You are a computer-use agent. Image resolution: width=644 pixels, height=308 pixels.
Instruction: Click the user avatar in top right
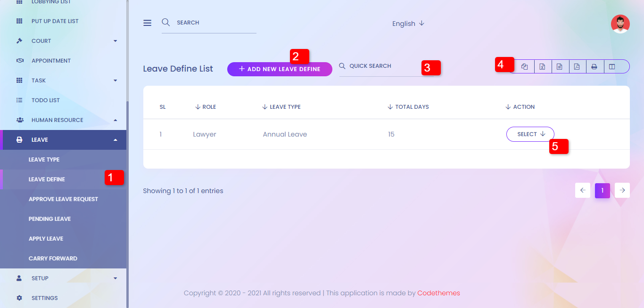[x=620, y=24]
